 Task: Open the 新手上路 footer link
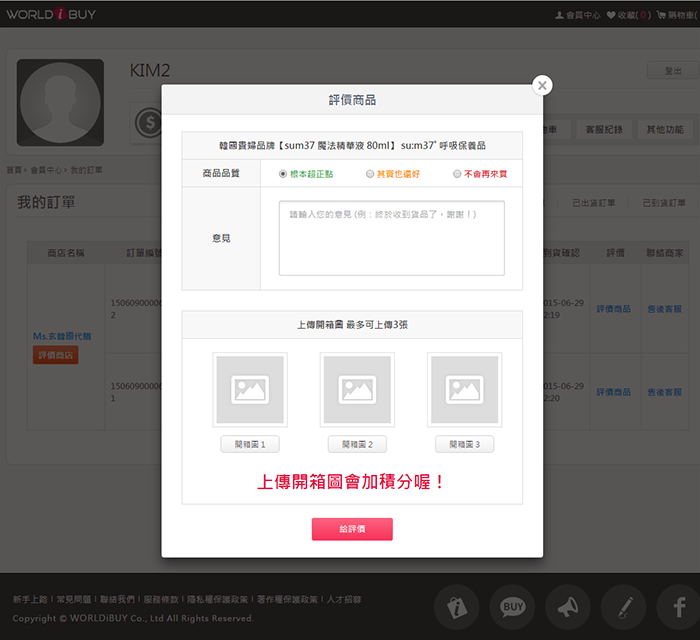[x=30, y=599]
